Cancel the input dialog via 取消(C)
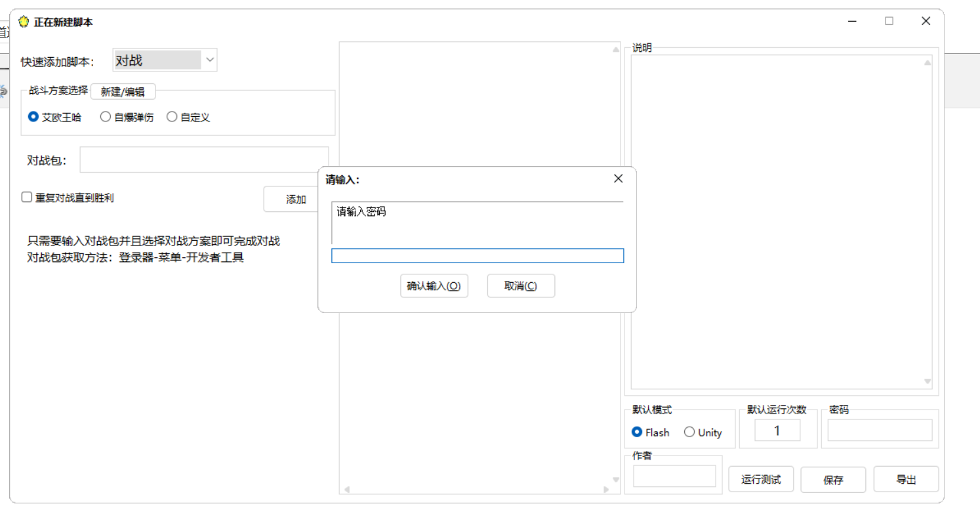 coord(521,286)
